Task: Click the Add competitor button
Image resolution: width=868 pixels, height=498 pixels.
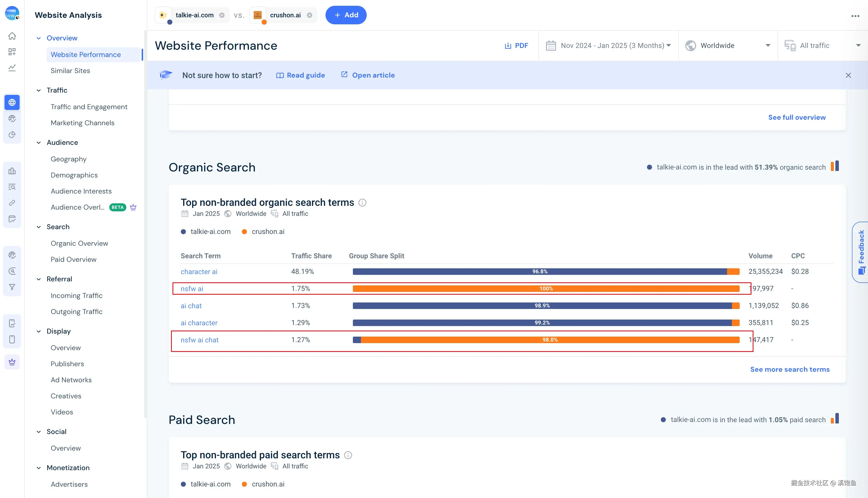Action: 346,15
